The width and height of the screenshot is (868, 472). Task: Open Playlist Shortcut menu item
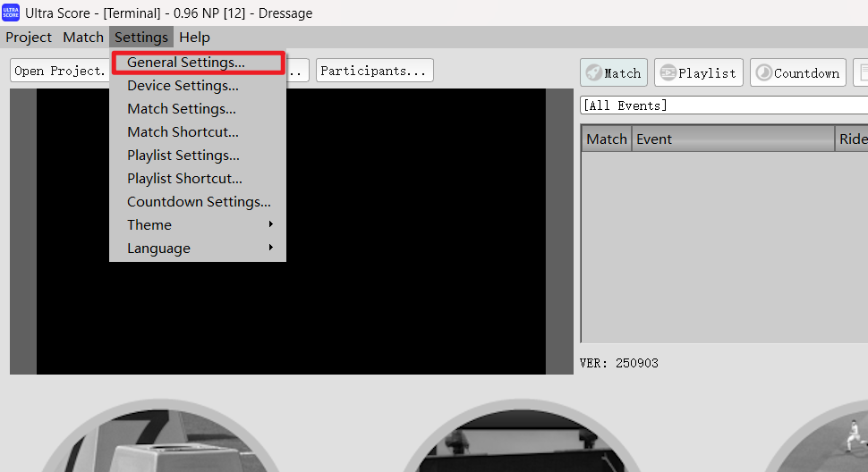click(x=184, y=179)
